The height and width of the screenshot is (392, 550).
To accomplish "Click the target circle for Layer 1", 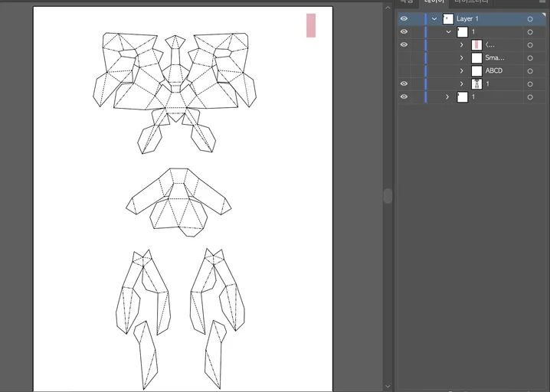I will (x=529, y=19).
